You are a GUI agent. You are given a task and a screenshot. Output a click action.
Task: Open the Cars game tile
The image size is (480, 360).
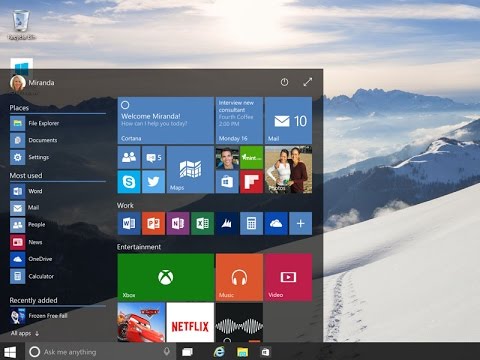(141, 322)
